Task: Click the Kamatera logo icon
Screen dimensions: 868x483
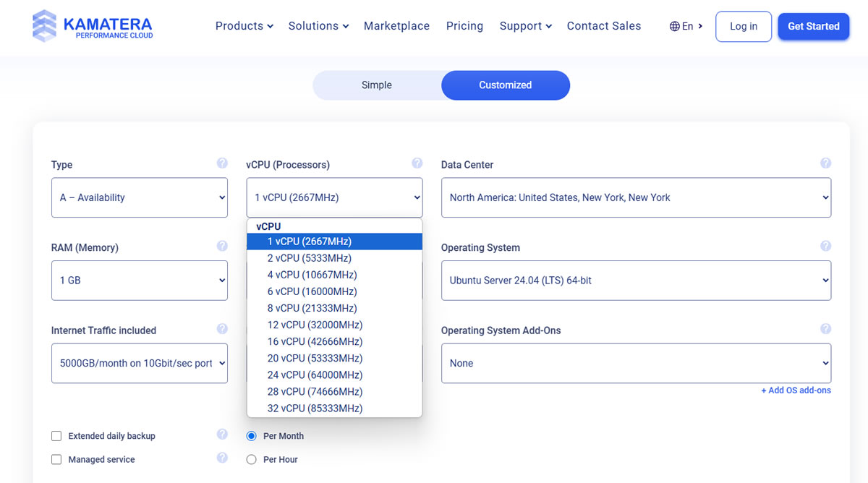Action: click(x=45, y=25)
